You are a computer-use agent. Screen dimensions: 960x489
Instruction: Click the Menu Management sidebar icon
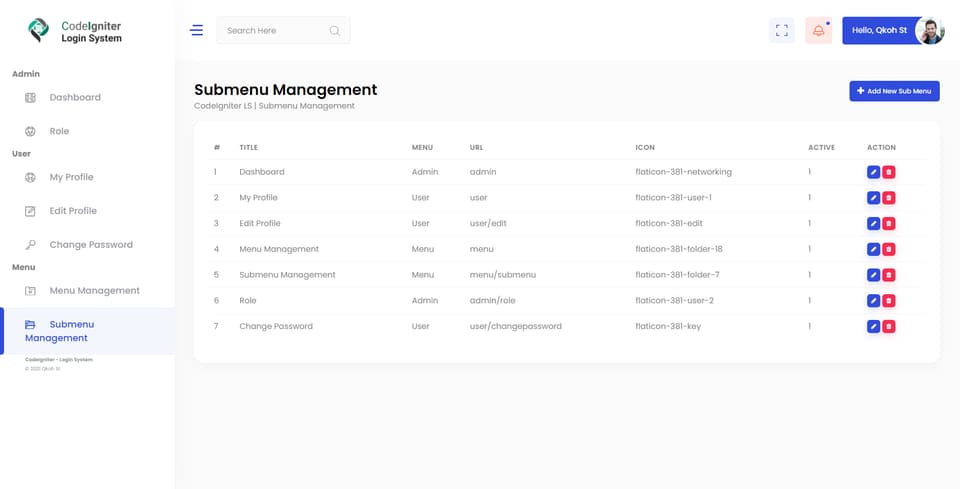pos(30,291)
